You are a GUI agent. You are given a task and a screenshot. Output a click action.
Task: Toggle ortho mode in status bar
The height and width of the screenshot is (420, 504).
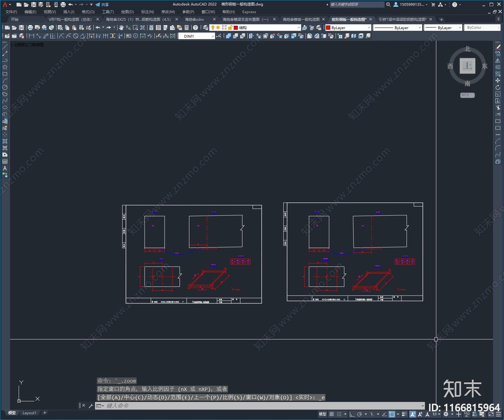coord(352,414)
